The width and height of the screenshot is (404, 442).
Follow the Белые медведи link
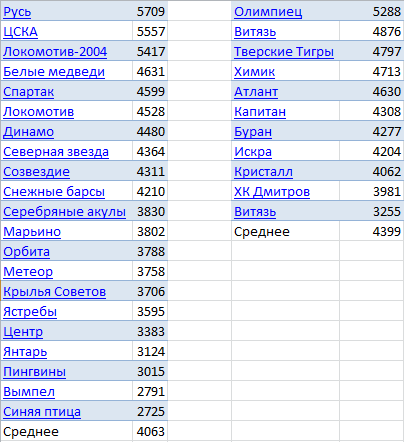tap(54, 72)
